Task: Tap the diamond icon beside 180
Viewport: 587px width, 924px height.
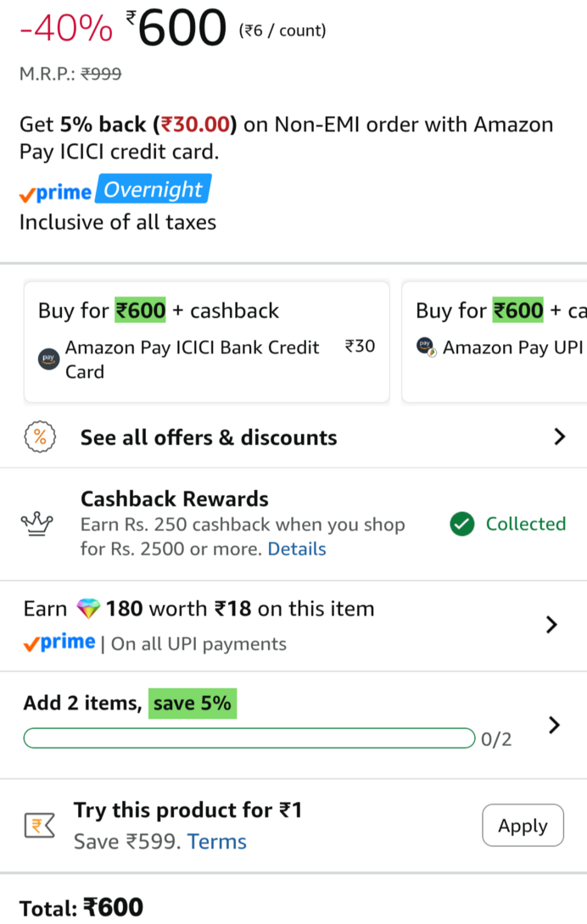Action: click(88, 609)
